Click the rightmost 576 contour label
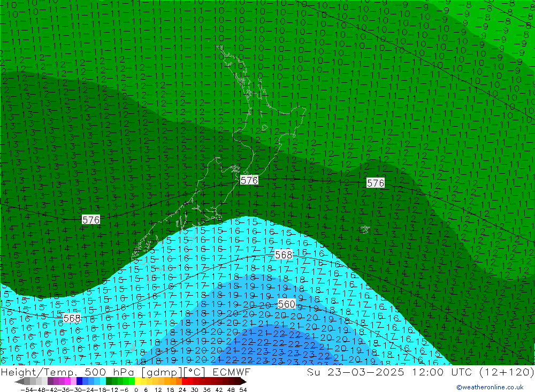Viewport: 535px width, 392px height. [x=376, y=183]
